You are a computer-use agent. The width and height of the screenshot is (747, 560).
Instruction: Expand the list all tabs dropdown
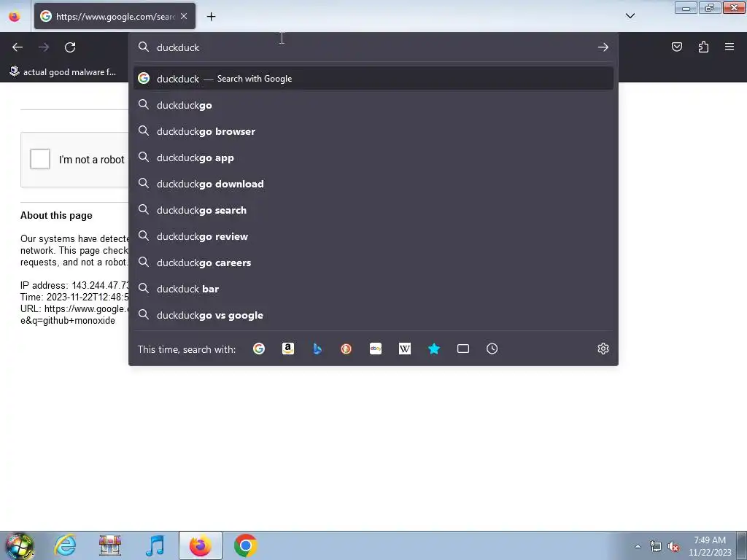(x=630, y=16)
